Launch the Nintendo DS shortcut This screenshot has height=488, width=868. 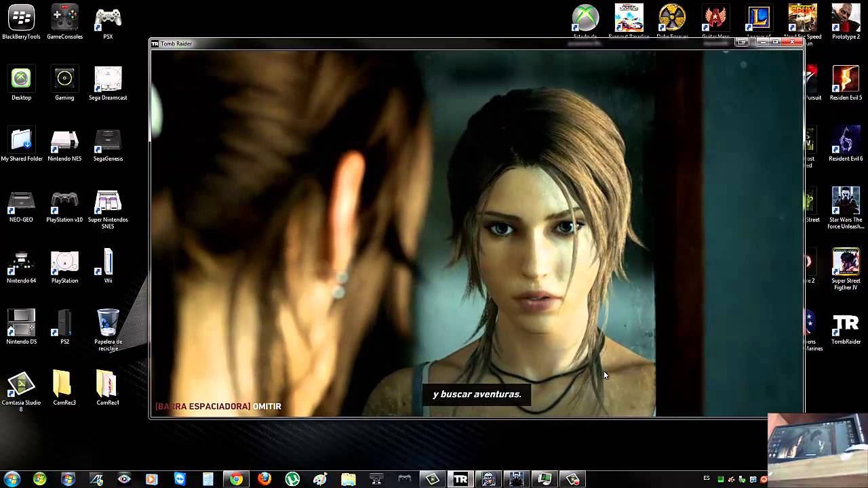21,328
